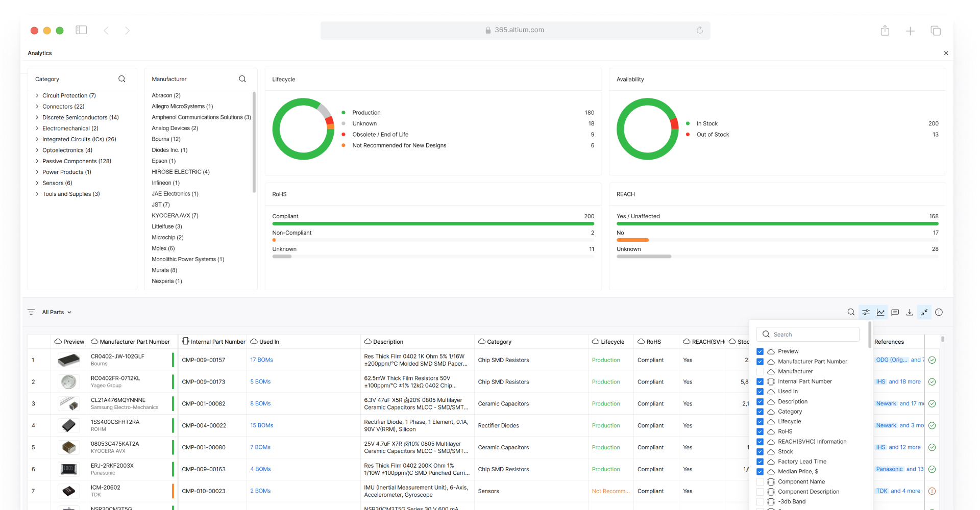This screenshot has width=980, height=510.
Task: Enable the Manufacturer column checkbox
Action: pyautogui.click(x=760, y=371)
